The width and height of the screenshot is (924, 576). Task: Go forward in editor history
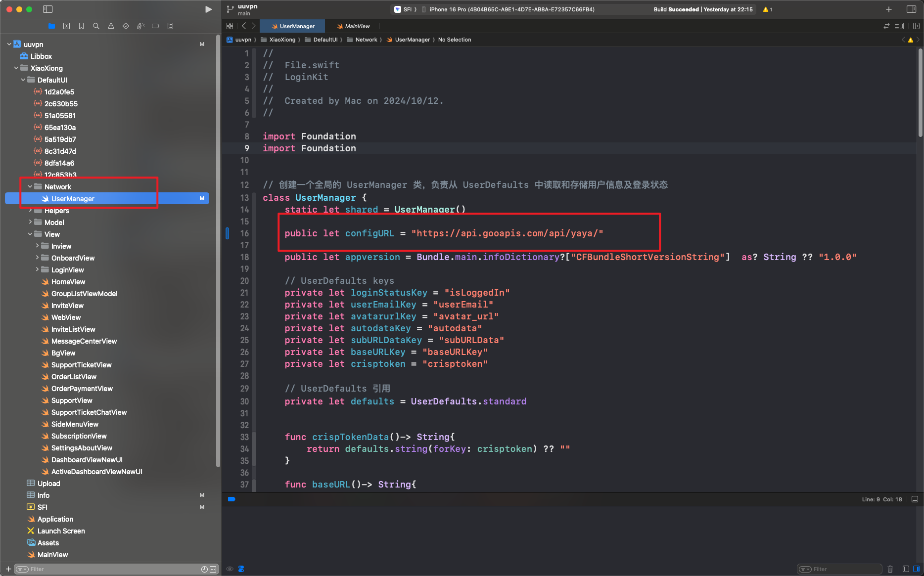point(253,26)
